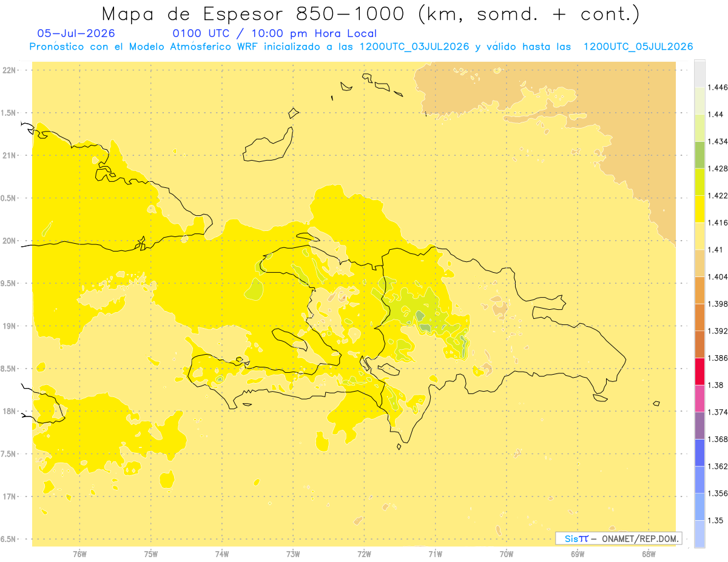Click the 72W longitude label
The width and height of the screenshot is (728, 562).
tap(365, 554)
